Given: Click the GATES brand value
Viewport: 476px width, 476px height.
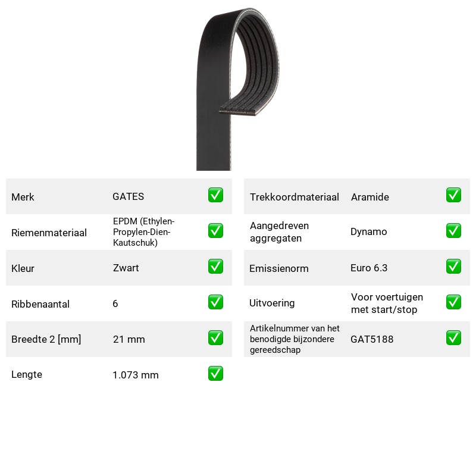Looking at the screenshot, I should (128, 196).
